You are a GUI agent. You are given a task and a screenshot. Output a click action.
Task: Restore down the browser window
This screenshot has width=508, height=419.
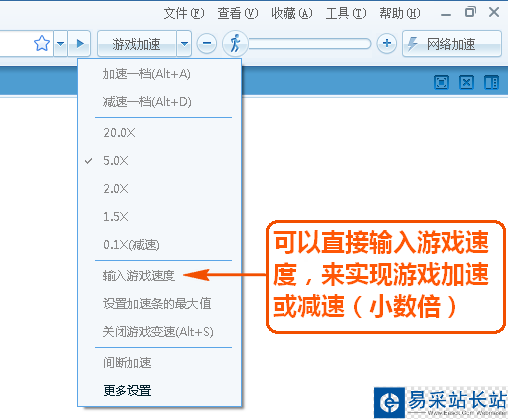point(470,12)
